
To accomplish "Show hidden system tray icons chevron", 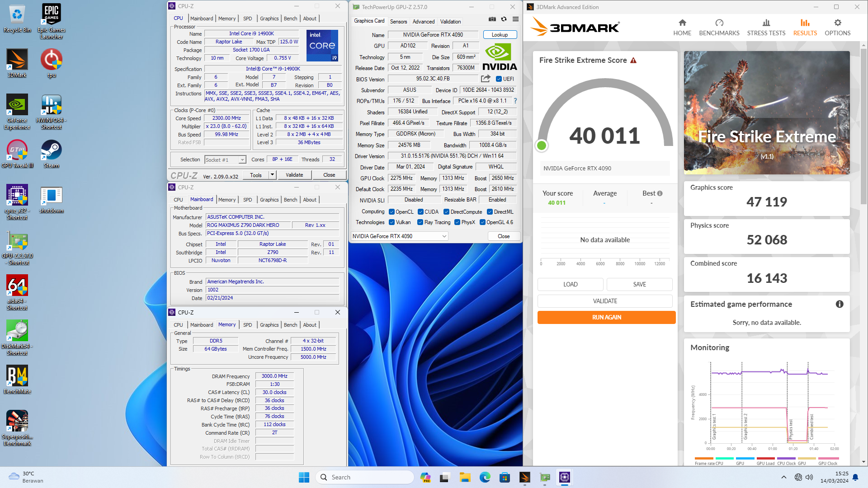I will coord(784,477).
